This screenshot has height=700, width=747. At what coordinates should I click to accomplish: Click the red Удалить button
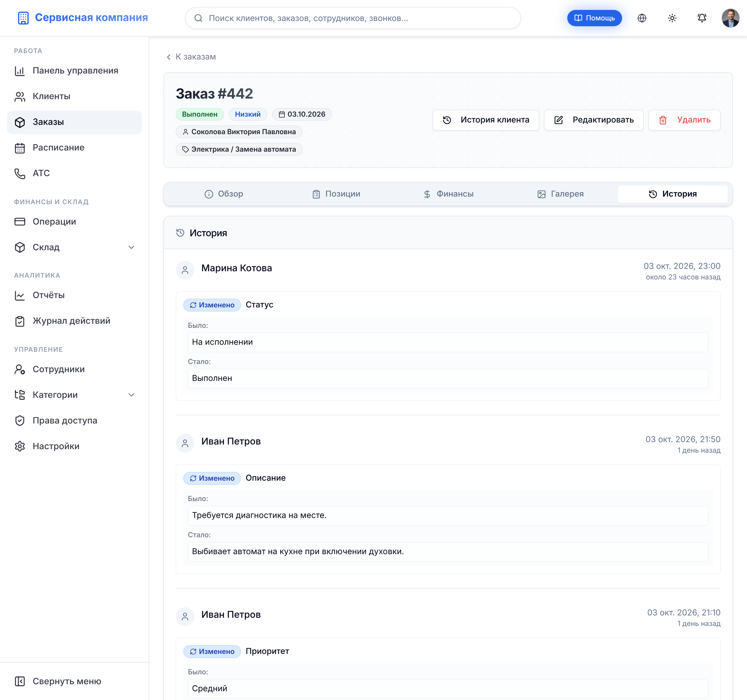pos(684,120)
